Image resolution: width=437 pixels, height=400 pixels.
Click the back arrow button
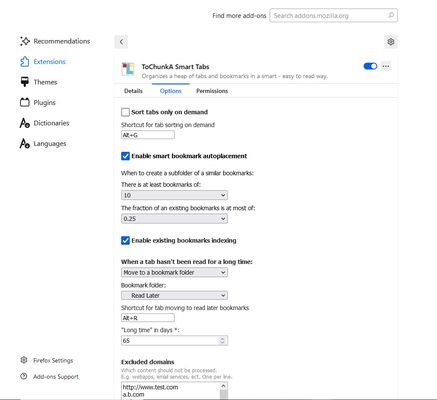[x=121, y=42]
